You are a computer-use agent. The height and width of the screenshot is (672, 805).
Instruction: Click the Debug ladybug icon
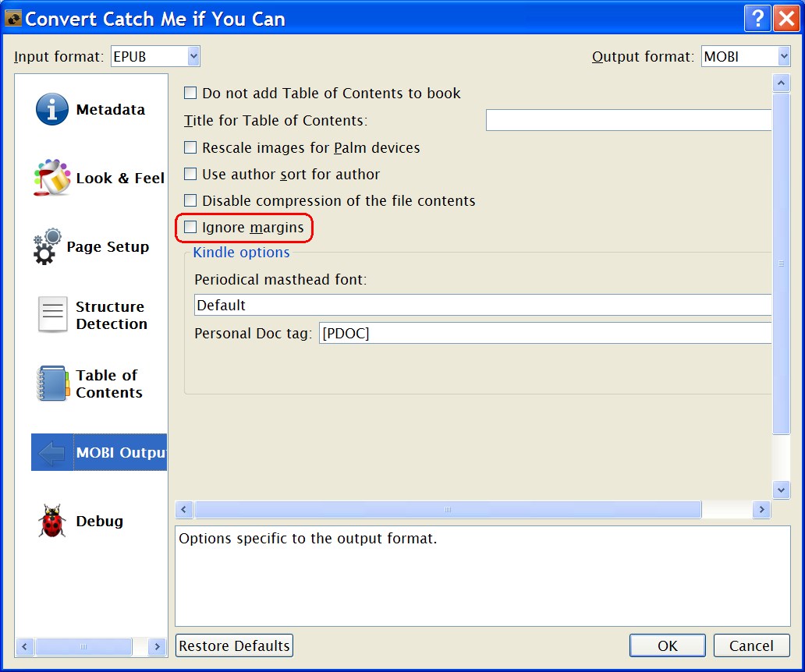(x=51, y=521)
